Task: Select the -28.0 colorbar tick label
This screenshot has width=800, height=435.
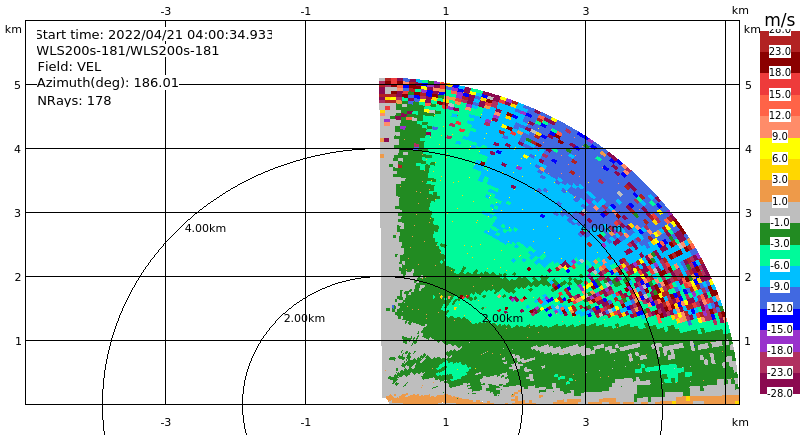Action: pos(780,393)
